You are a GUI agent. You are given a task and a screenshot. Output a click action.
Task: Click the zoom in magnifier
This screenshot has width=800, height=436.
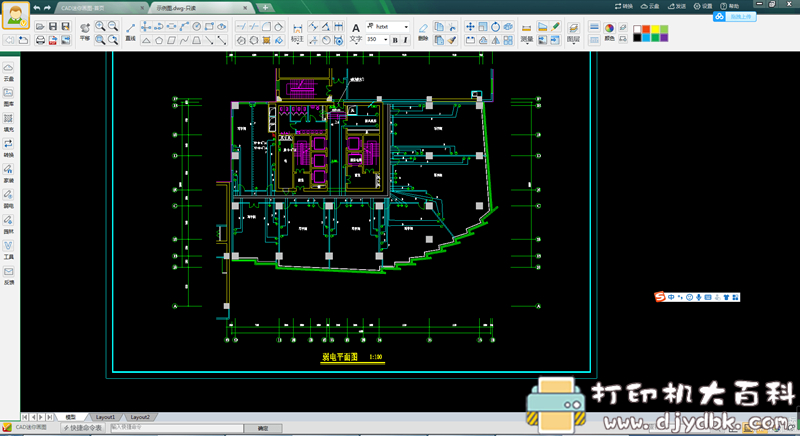(x=101, y=27)
